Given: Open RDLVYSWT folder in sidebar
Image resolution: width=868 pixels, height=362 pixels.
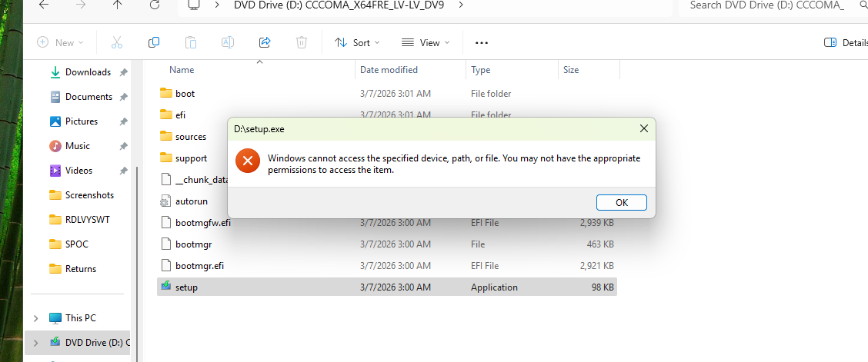Looking at the screenshot, I should (80, 219).
